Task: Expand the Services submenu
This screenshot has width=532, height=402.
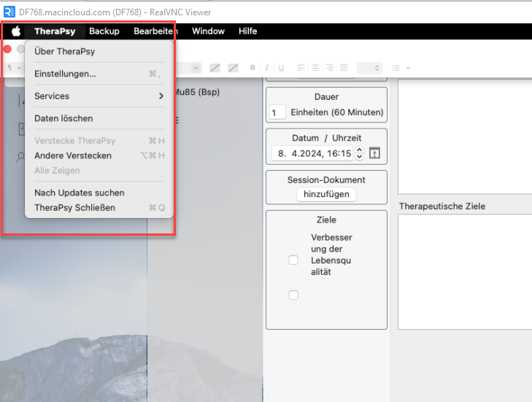Action: (x=99, y=96)
